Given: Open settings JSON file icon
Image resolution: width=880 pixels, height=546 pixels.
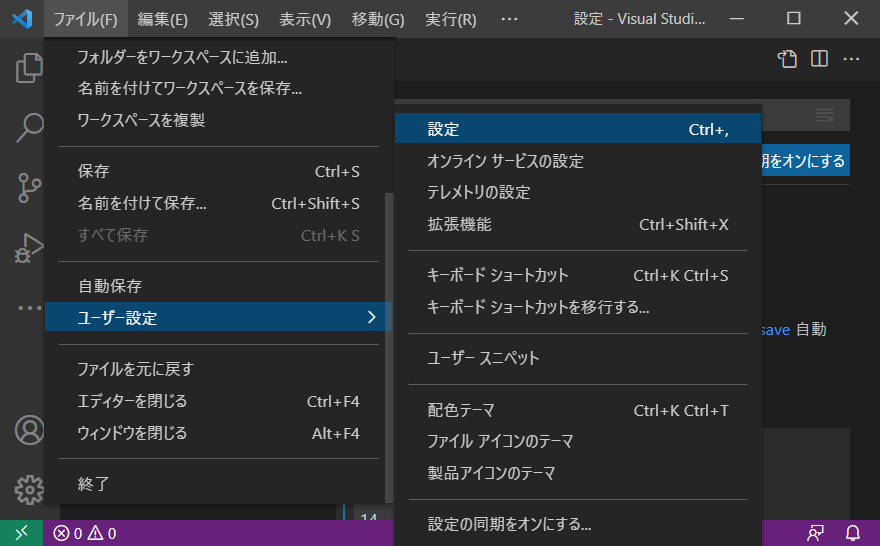Looking at the screenshot, I should point(787,59).
